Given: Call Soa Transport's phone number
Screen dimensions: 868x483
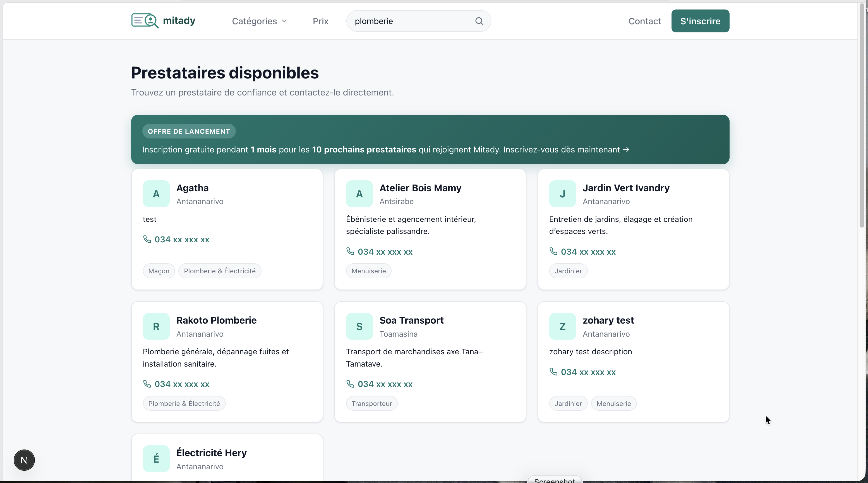Looking at the screenshot, I should point(385,384).
